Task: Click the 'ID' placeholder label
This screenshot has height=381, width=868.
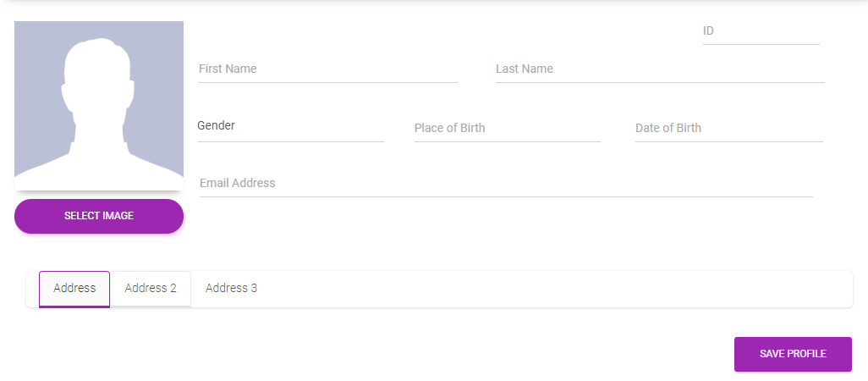Action: coord(709,31)
